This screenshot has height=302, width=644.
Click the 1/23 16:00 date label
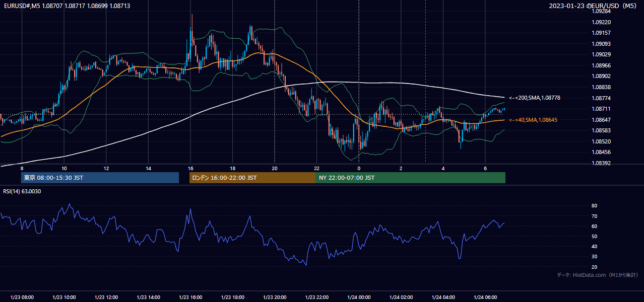coord(190,297)
